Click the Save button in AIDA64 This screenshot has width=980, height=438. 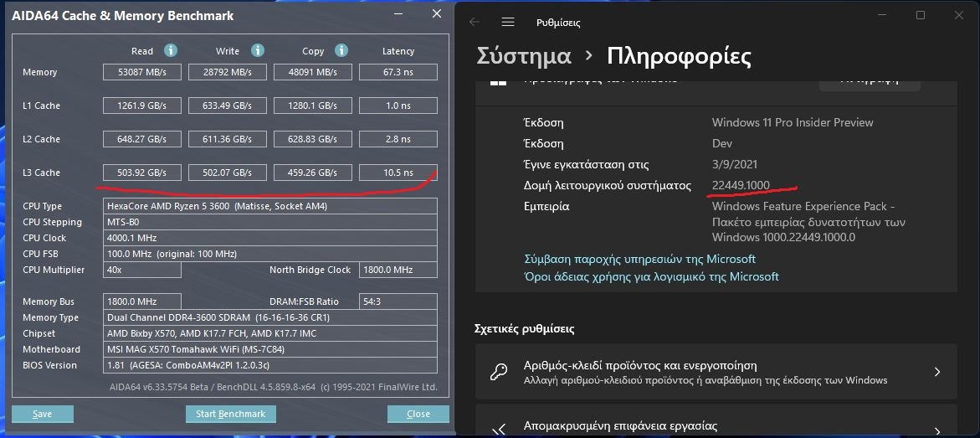[43, 414]
